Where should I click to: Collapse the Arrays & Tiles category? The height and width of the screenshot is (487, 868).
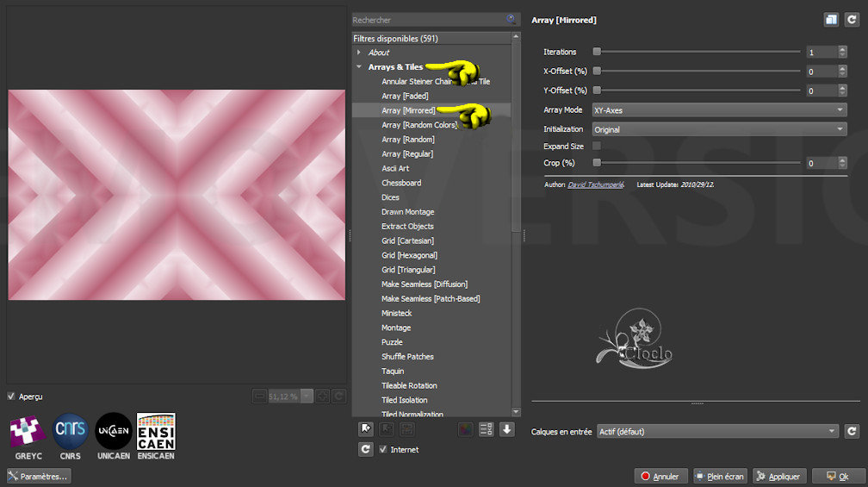(x=359, y=67)
